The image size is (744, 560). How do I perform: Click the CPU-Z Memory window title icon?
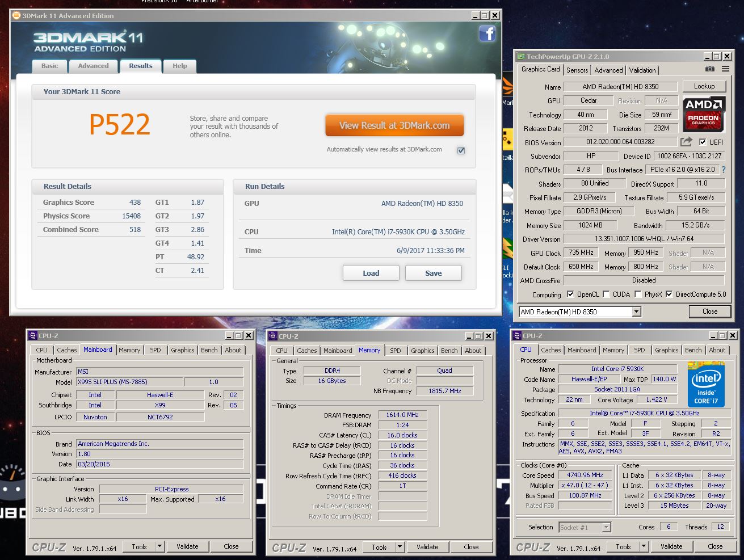[274, 336]
